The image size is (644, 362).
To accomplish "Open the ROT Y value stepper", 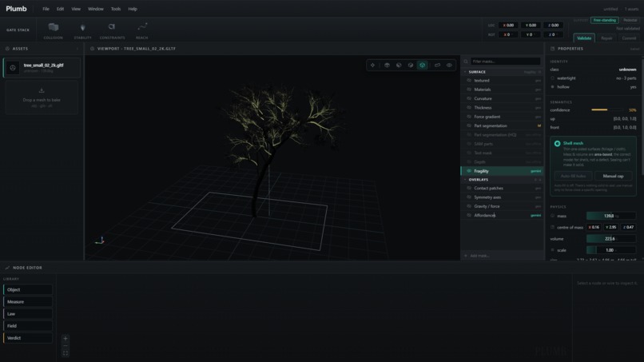I will pos(531,34).
